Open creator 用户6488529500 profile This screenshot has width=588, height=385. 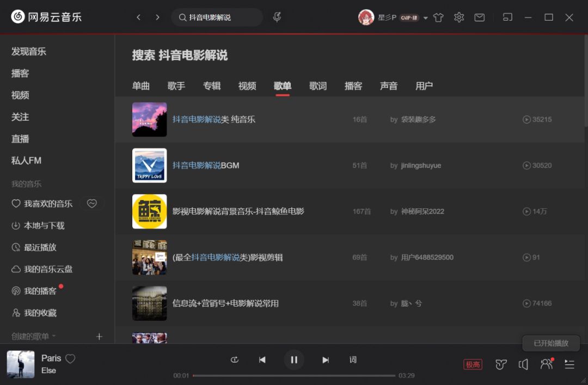[427, 257]
